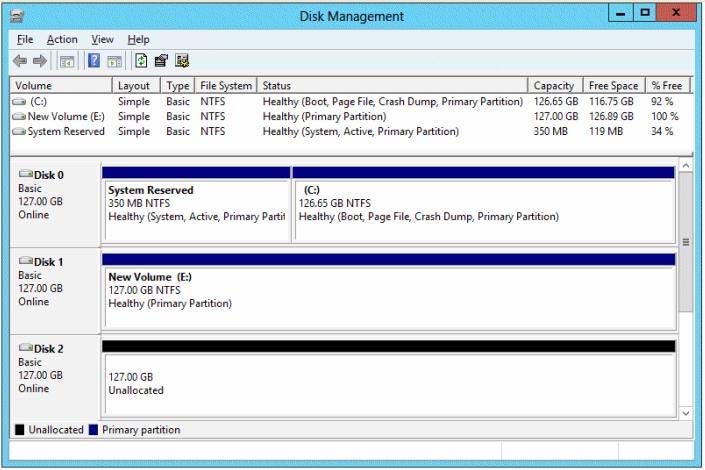Click the scroll up arrow in disk pane
This screenshot has height=470, width=705.
click(686, 166)
